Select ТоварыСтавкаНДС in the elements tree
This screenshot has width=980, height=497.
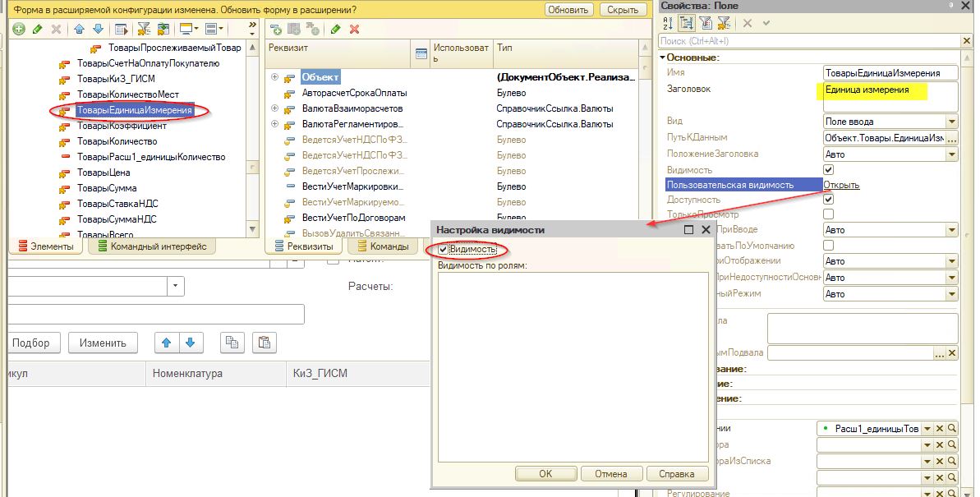[117, 204]
